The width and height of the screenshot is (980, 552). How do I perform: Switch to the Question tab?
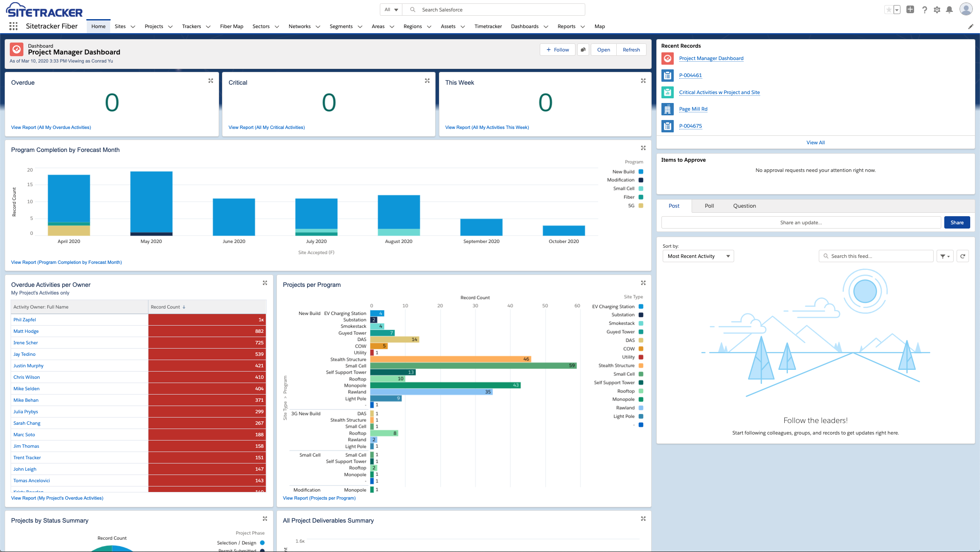coord(744,206)
